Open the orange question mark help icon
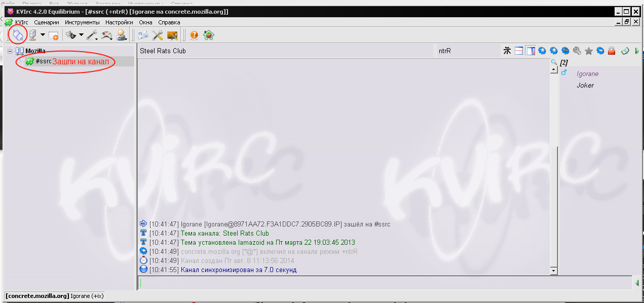This screenshot has width=644, height=303. (x=194, y=35)
